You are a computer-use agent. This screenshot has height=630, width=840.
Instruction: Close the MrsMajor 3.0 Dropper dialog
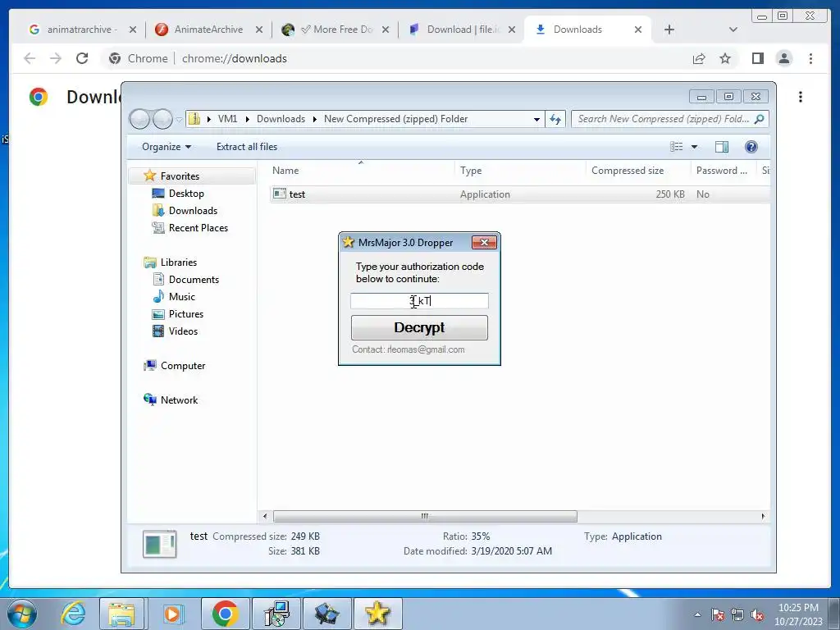[x=484, y=242]
